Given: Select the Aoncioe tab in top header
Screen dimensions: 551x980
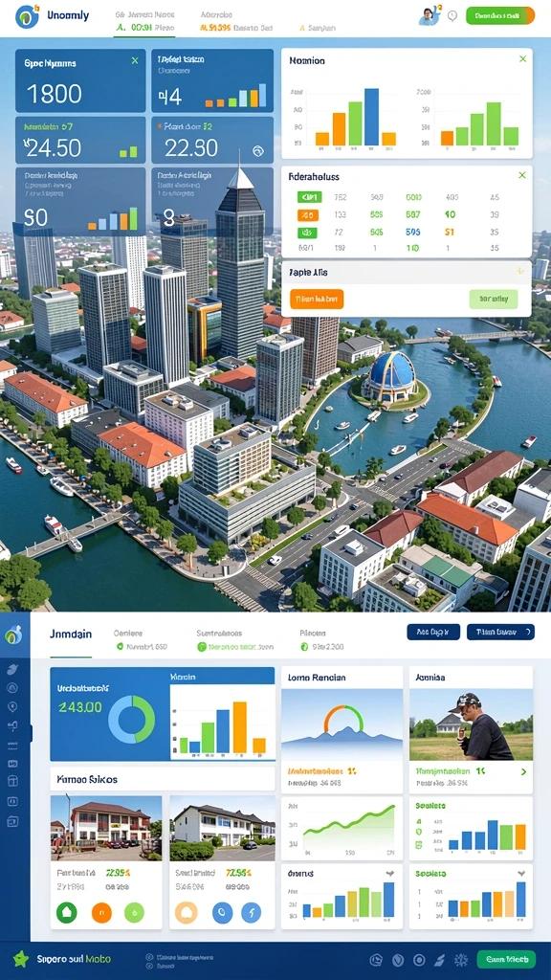Looking at the screenshot, I should [x=216, y=14].
